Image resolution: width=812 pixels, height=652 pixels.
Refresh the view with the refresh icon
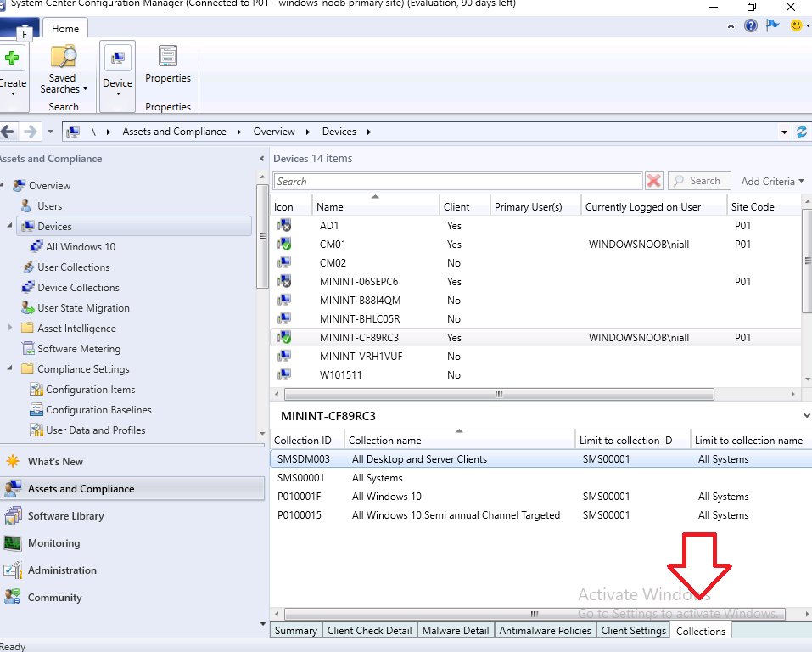802,132
